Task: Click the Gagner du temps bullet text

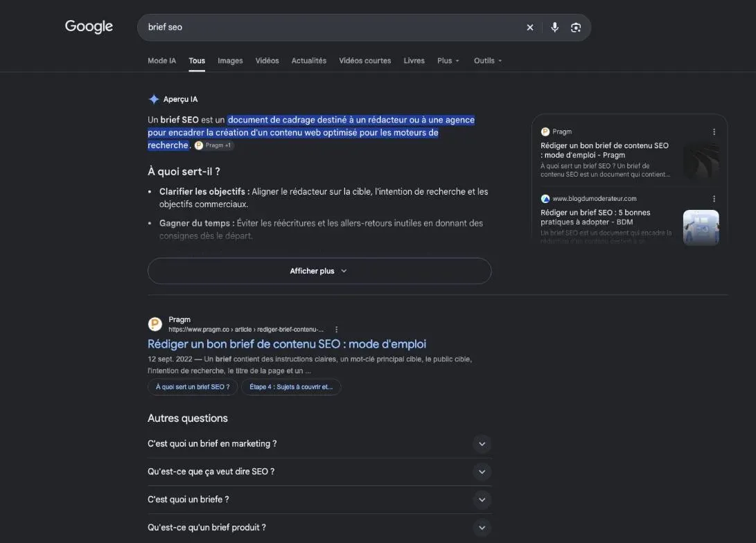Action: [x=321, y=229]
